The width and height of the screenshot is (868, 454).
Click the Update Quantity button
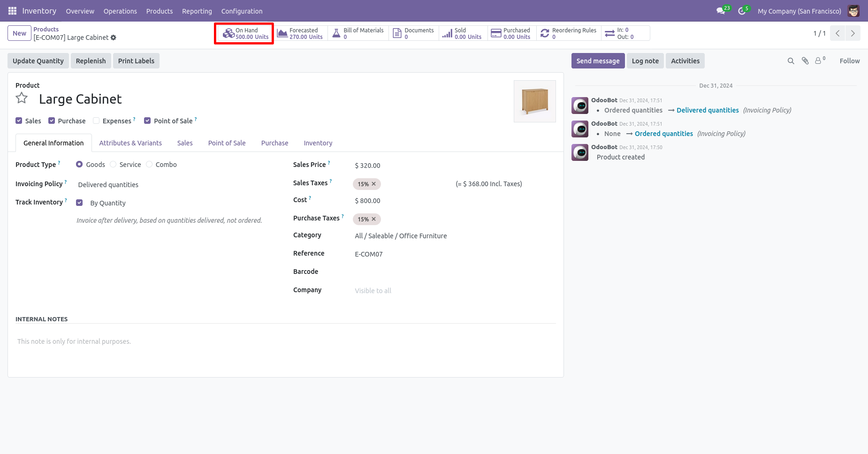tap(38, 61)
